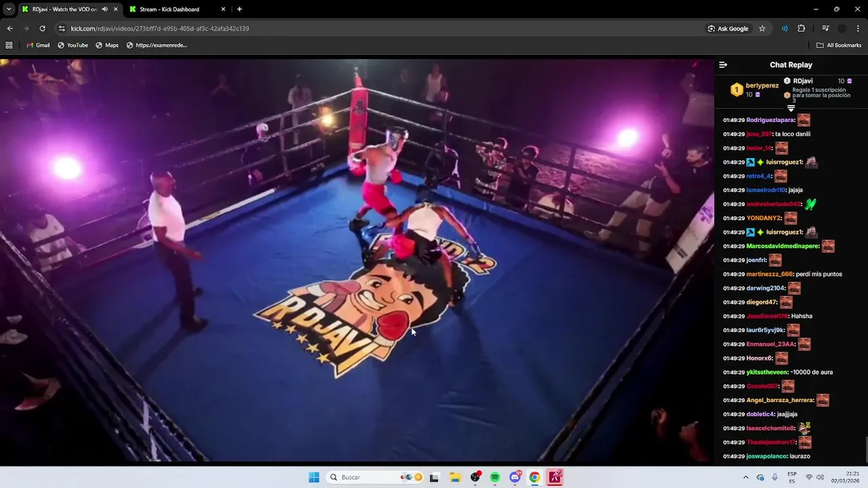This screenshot has height=488, width=868.
Task: Collapse the Chat Replay panel
Action: tap(723, 65)
